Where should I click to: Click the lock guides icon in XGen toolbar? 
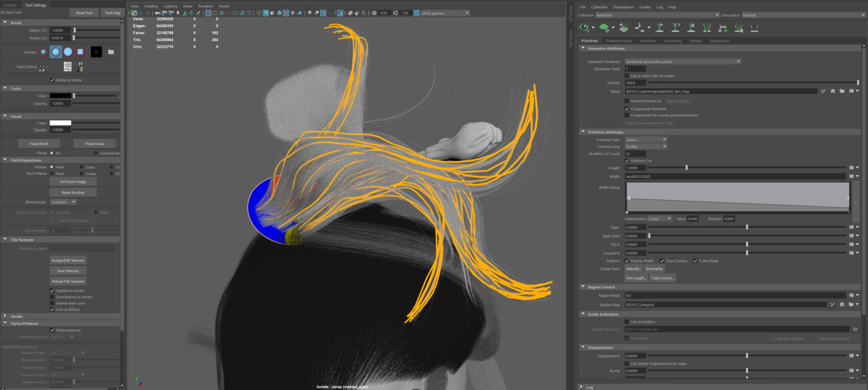coord(691,27)
